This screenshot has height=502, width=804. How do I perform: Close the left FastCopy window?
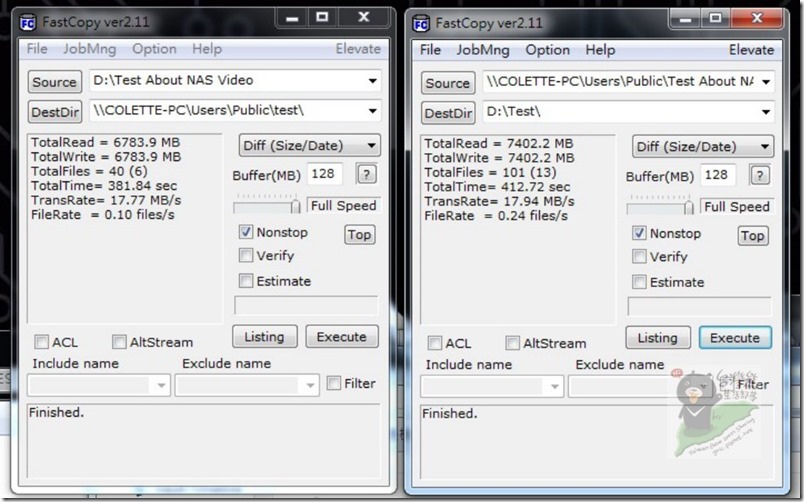[364, 18]
